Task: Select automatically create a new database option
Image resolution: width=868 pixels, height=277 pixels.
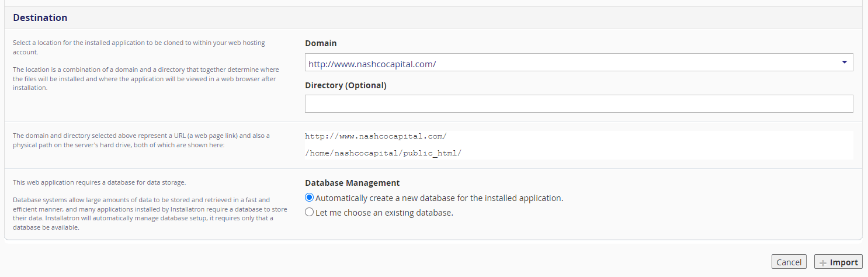Action: click(310, 198)
